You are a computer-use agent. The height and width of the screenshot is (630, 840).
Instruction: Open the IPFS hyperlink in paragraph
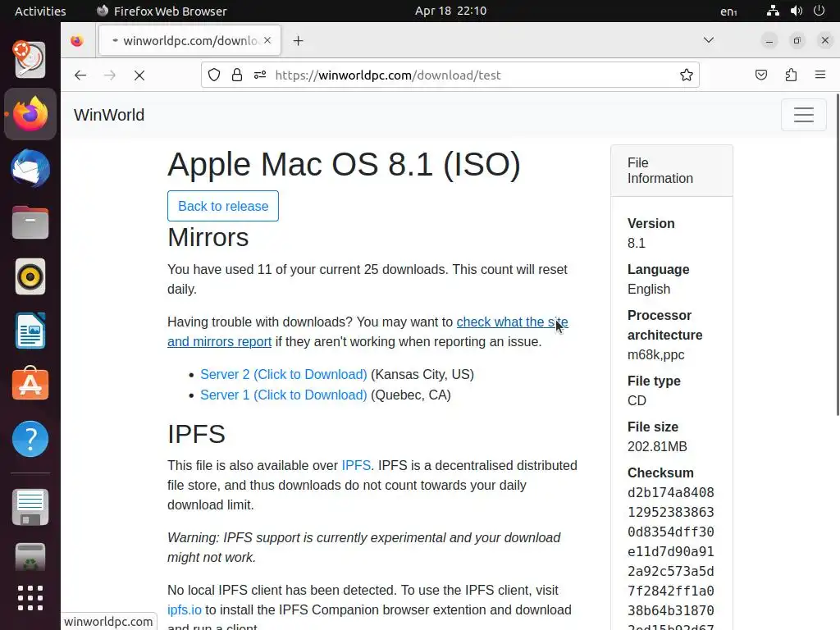(356, 465)
